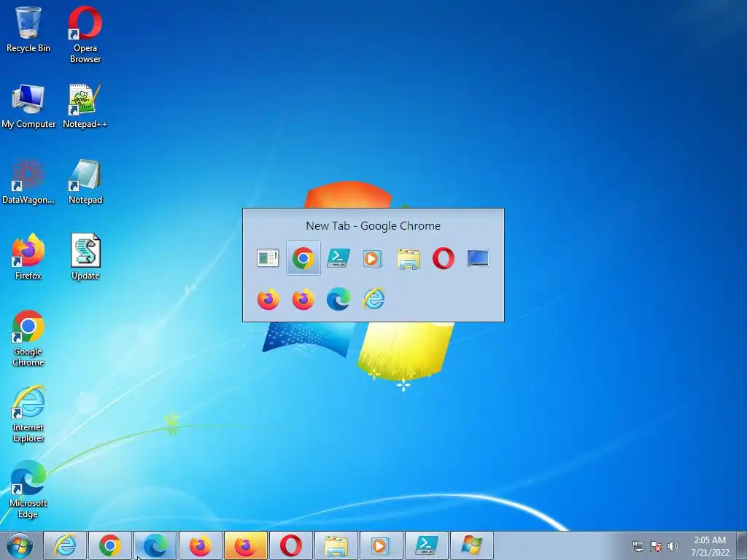Choose Google Chrome in the task switcher
The image size is (747, 560).
pyautogui.click(x=303, y=258)
